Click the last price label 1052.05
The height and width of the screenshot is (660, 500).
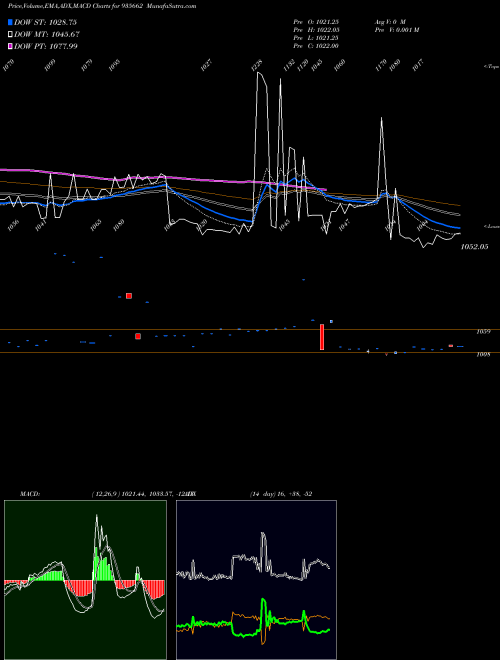point(474,247)
